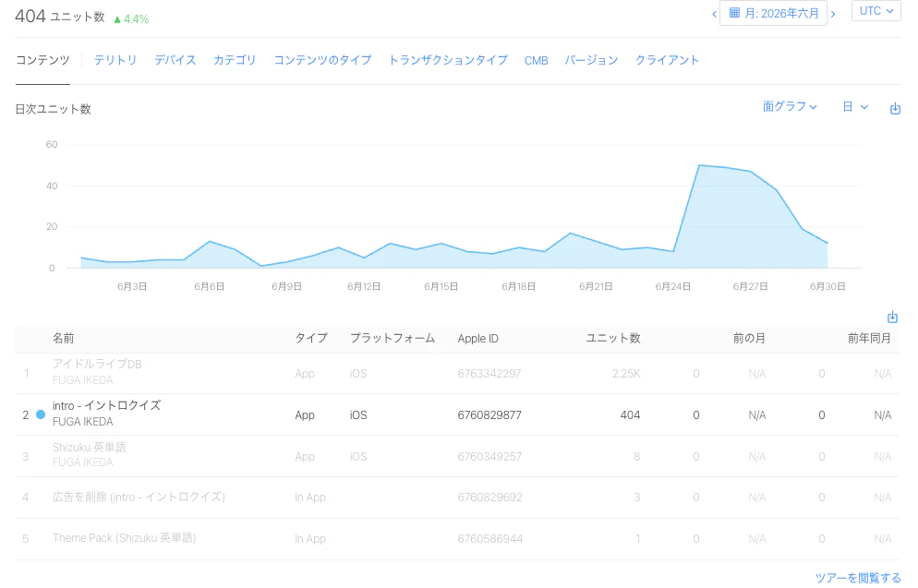The width and height of the screenshot is (918, 588).
Task: Select the アイドルライブDB row name
Action: (97, 364)
